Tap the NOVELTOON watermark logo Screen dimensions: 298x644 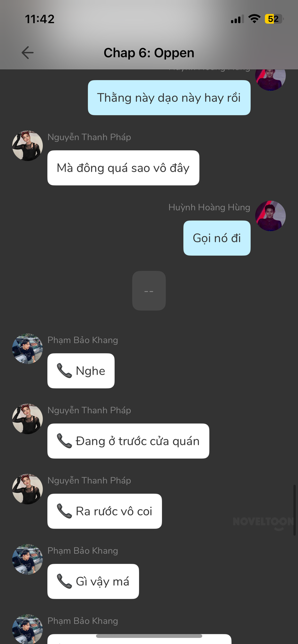263,522
